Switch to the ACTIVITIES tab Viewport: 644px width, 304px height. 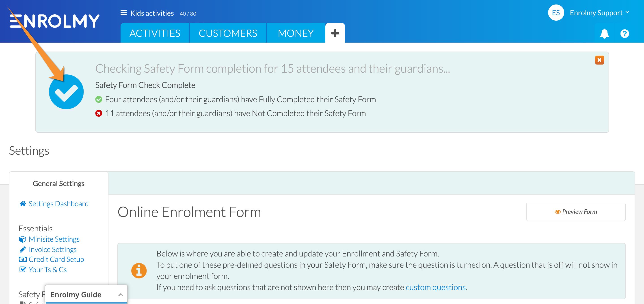(155, 33)
